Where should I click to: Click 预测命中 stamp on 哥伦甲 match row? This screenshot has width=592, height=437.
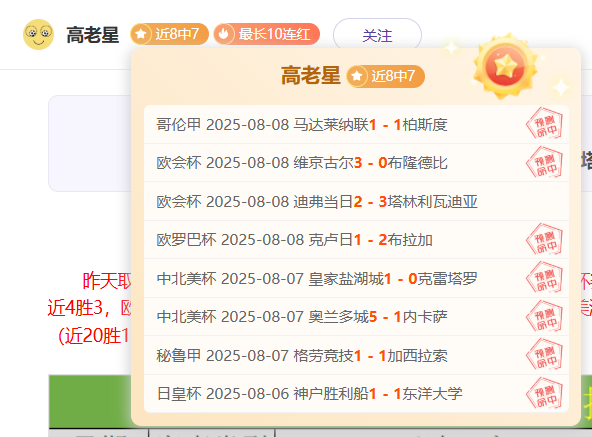point(544,124)
